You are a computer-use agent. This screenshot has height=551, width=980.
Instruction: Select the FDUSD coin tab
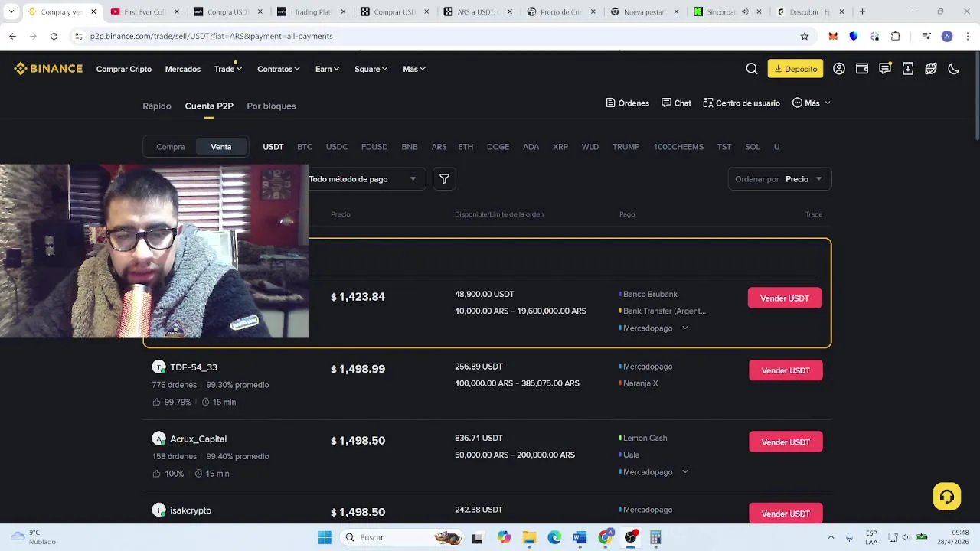(374, 147)
